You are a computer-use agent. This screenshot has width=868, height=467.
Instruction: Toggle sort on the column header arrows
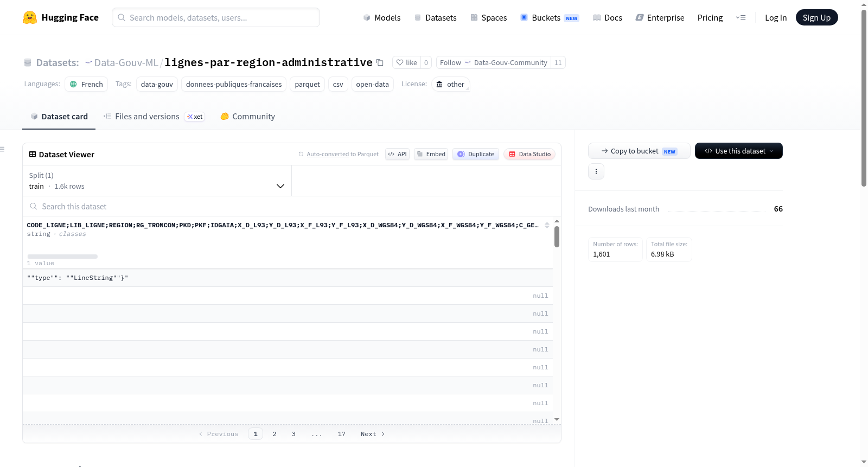[x=547, y=225]
